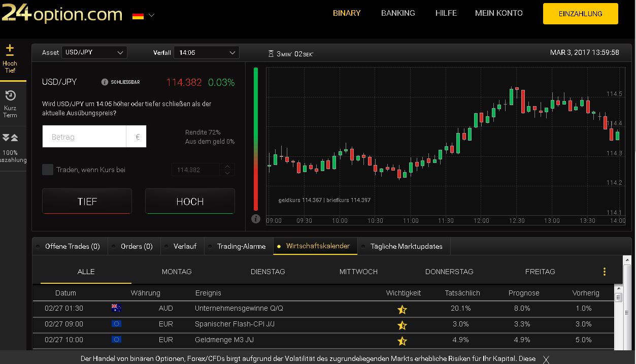Click the star in the Unternehmensgewinne row
The width and height of the screenshot is (636, 364).
[402, 309]
